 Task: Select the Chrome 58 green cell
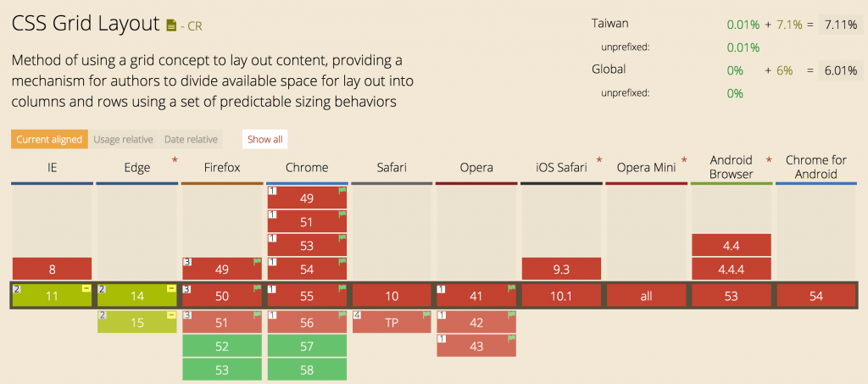[x=307, y=370]
